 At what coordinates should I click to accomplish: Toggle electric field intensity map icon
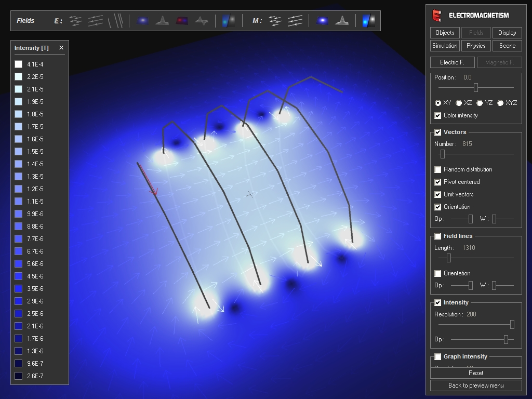[x=142, y=21]
